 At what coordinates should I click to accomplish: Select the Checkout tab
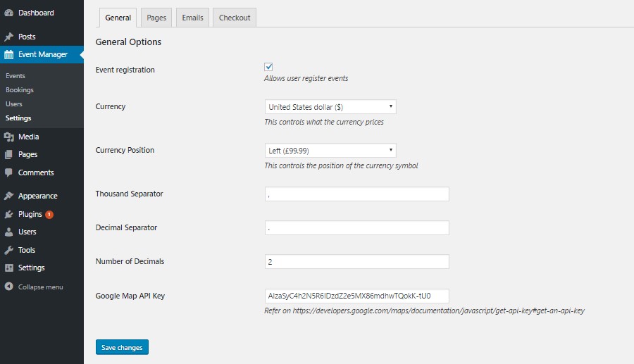pos(235,18)
